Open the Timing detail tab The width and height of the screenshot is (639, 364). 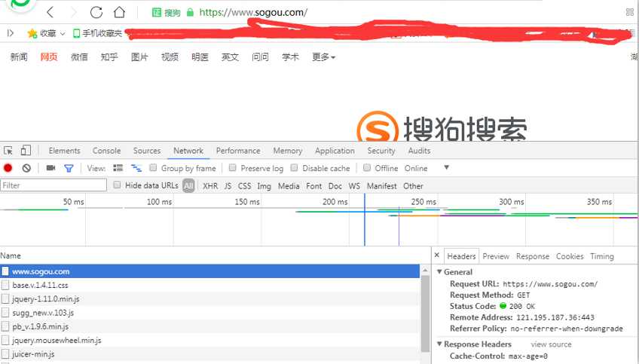coord(602,256)
